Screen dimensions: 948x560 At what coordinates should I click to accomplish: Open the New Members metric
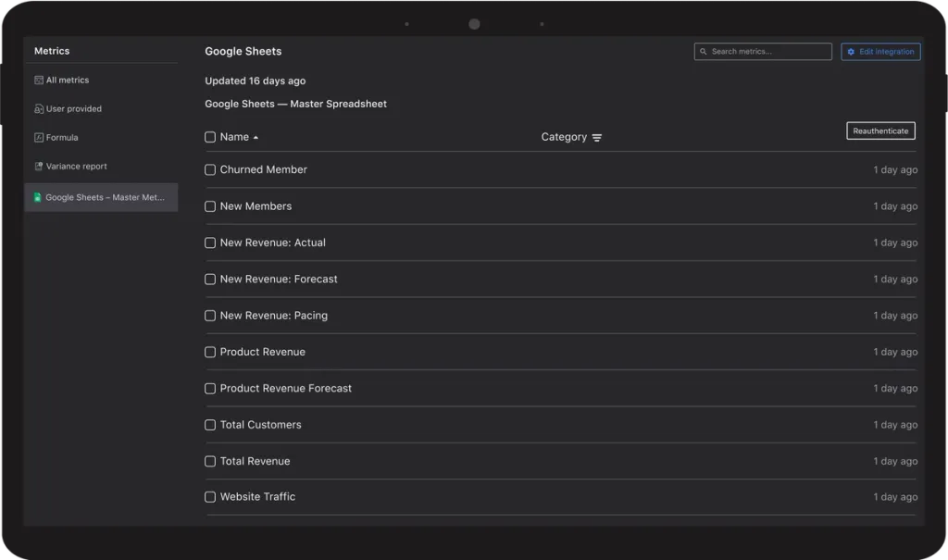[256, 206]
